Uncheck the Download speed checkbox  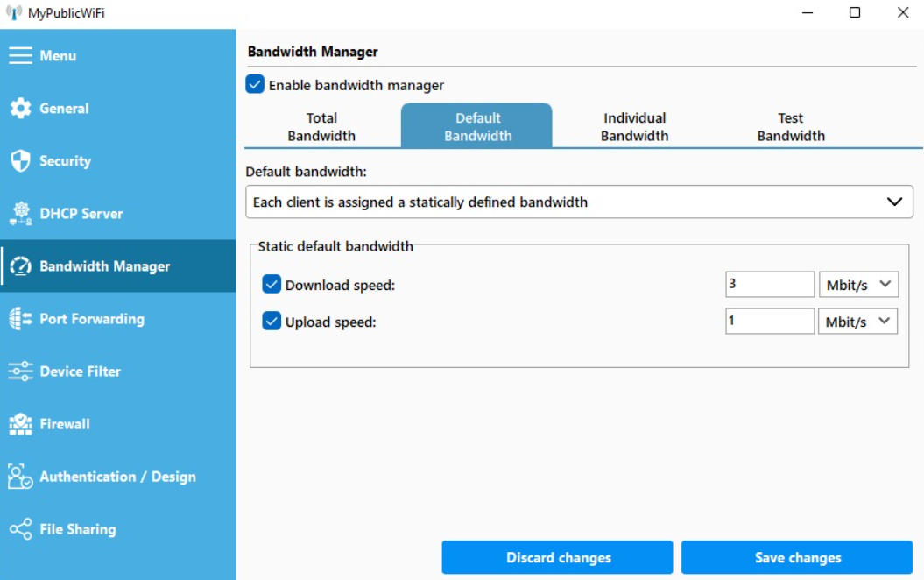(272, 285)
